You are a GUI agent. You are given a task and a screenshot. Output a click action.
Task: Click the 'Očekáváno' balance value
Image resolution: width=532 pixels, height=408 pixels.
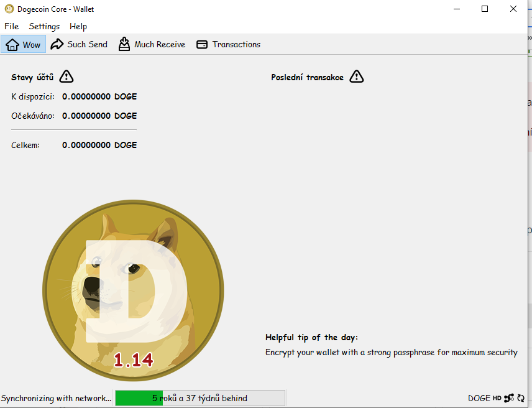(x=99, y=116)
